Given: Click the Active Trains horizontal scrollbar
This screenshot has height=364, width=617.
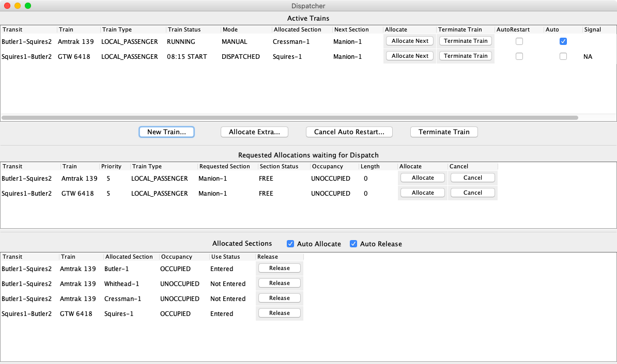Looking at the screenshot, I should tap(289, 118).
